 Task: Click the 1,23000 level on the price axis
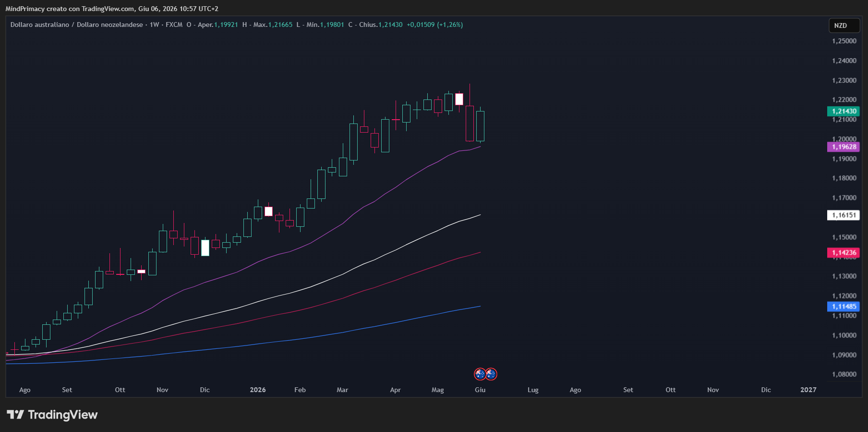(844, 80)
